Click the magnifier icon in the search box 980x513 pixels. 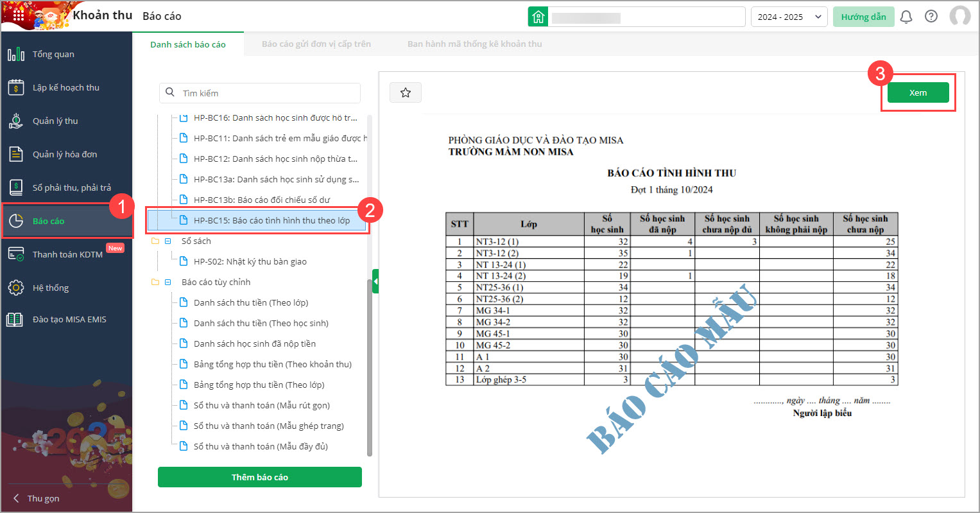pos(170,92)
